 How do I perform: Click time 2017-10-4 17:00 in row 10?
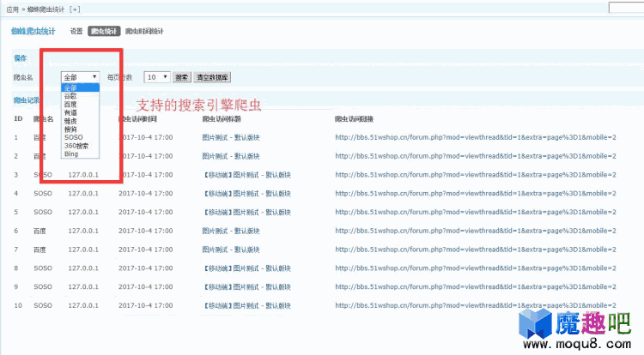[145, 305]
